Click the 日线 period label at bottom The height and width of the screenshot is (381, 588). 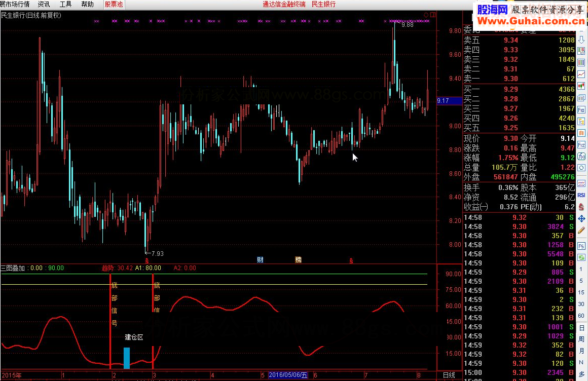coord(449,375)
